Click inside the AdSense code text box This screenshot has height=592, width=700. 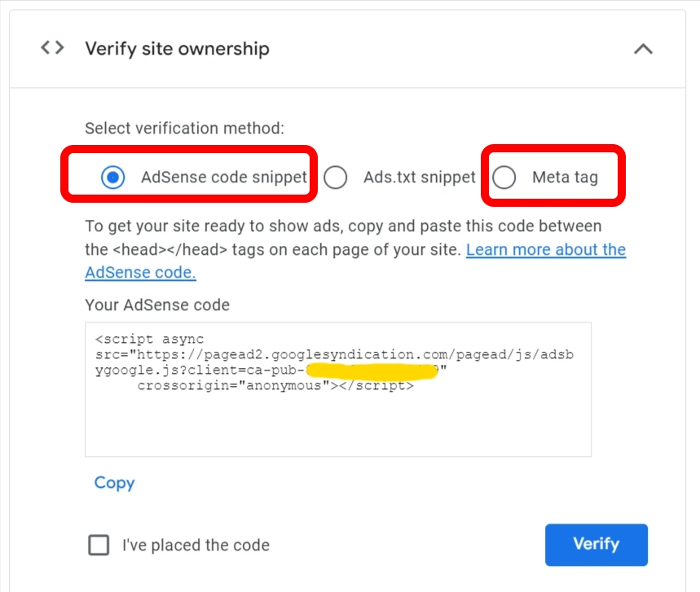337,423
